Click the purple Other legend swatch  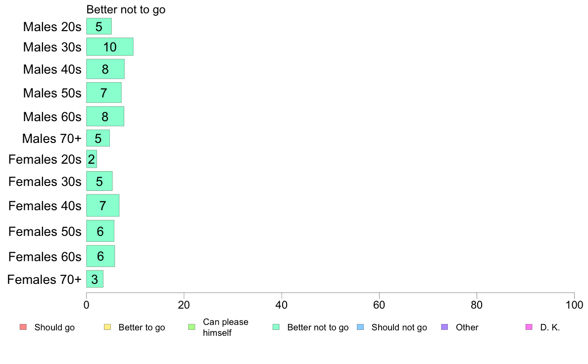coord(445,327)
